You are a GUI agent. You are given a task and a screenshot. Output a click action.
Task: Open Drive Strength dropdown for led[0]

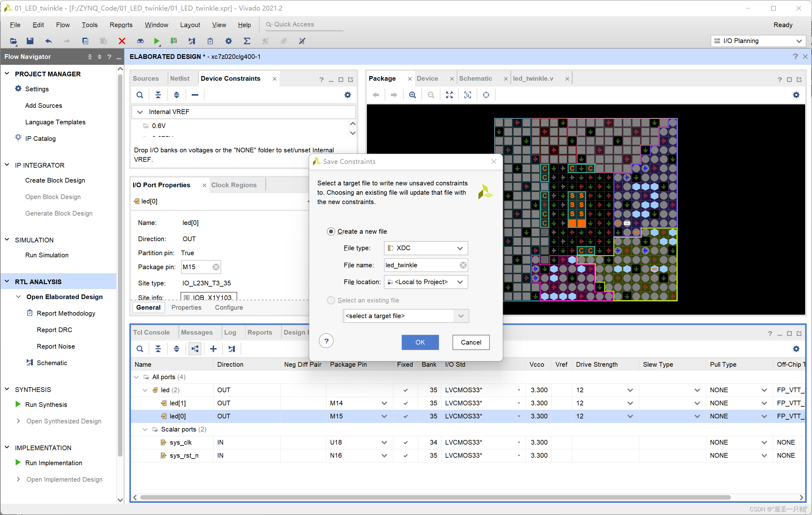click(630, 417)
